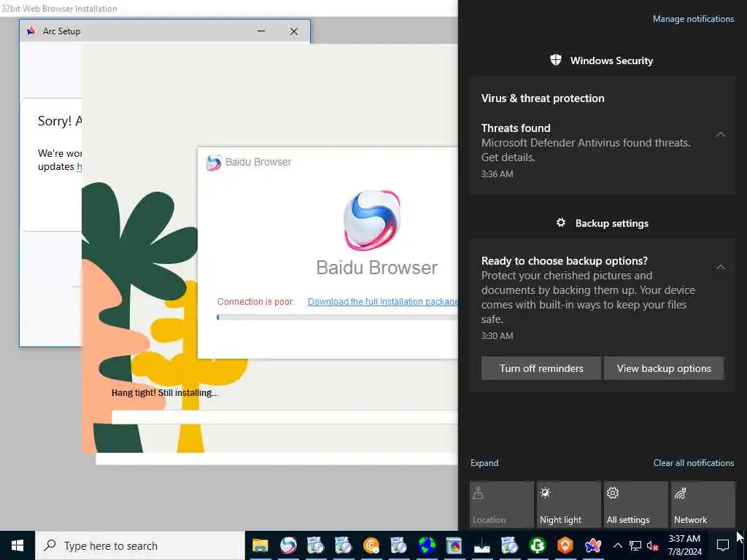This screenshot has height=560, width=747.
Task: Open the Windows Start menu
Action: (x=18, y=545)
